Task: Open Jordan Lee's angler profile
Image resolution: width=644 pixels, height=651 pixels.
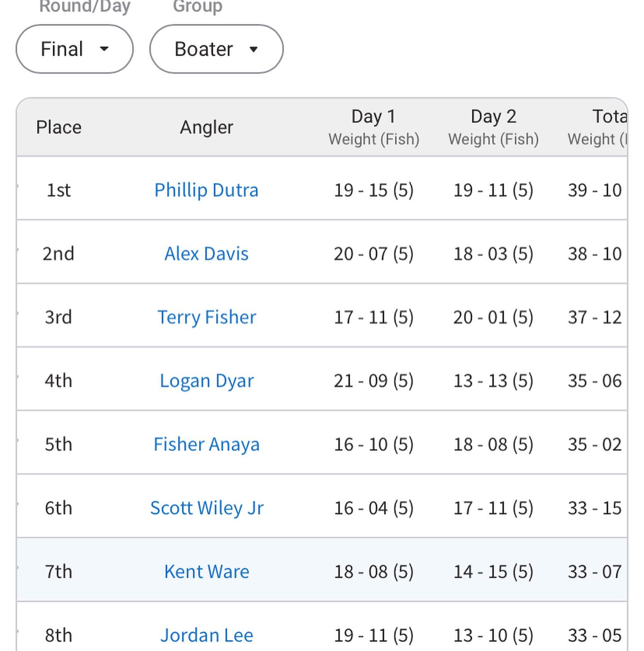Action: [207, 635]
